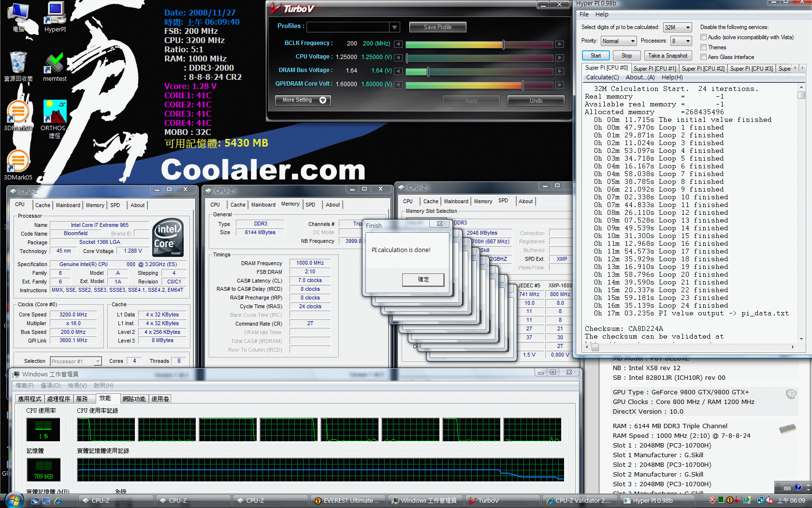Select Super PI [CPU #1] tab
812x508 pixels.
(x=654, y=69)
